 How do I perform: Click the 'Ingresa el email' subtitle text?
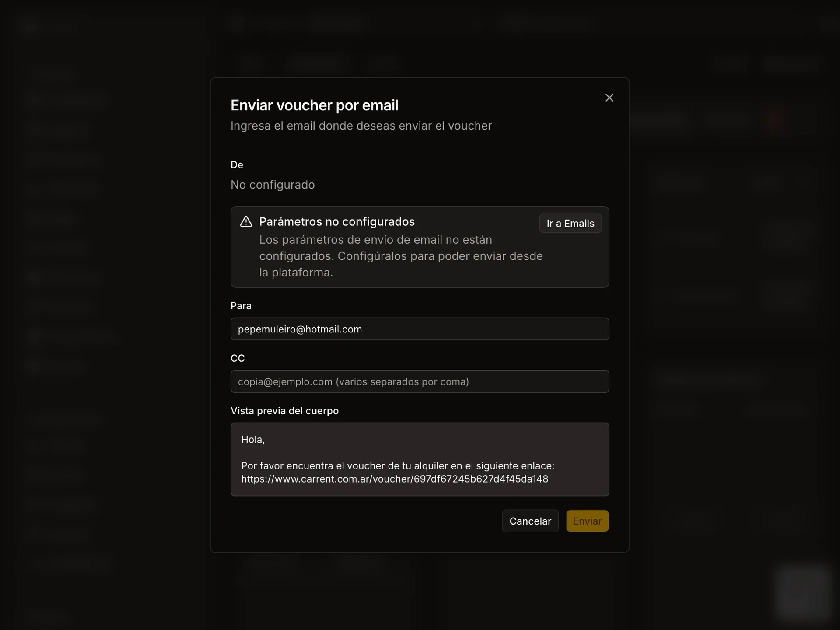(361, 126)
